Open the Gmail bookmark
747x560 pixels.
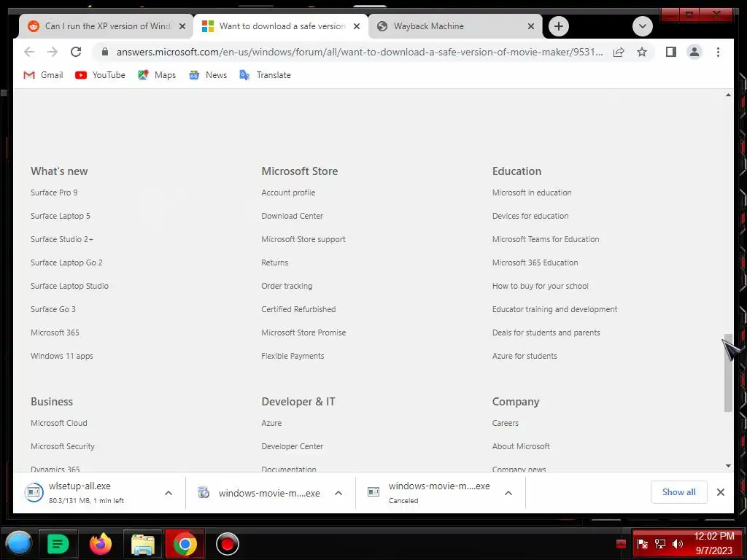(43, 75)
